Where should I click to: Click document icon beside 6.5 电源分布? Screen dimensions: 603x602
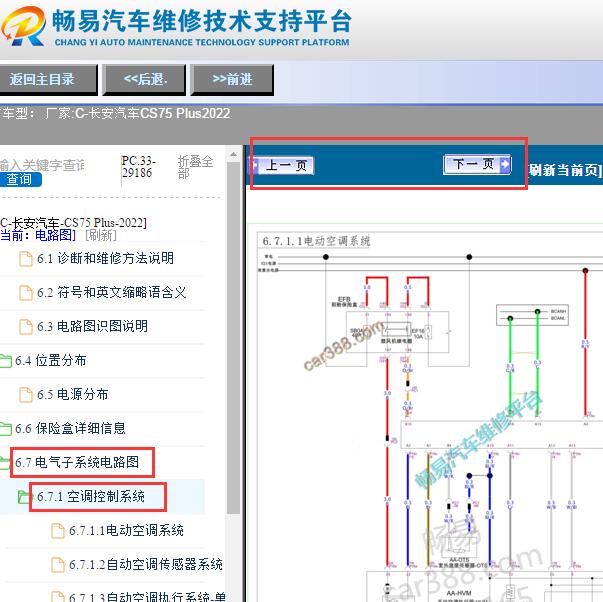[x=26, y=395]
